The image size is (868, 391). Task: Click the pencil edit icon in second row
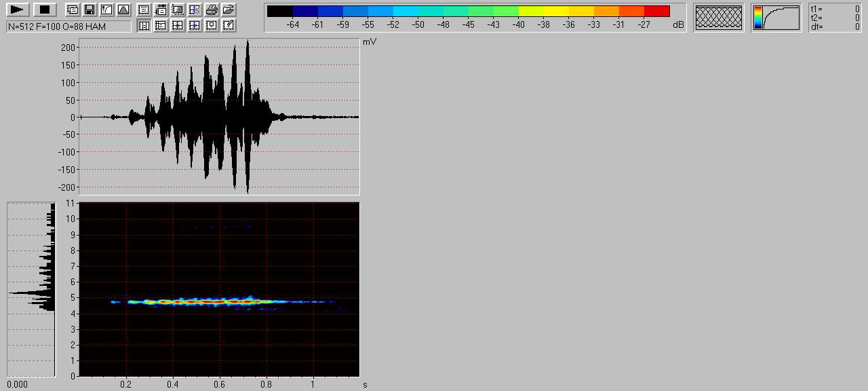(x=229, y=26)
